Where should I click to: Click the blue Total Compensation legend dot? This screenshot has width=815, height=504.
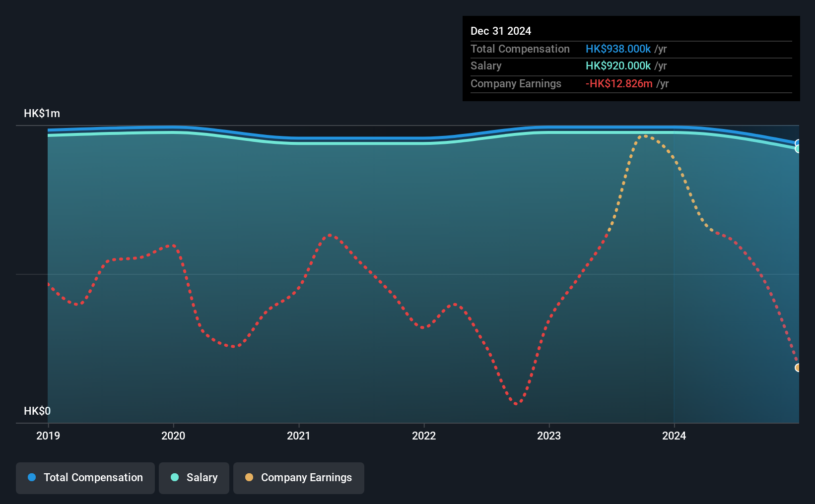point(32,477)
